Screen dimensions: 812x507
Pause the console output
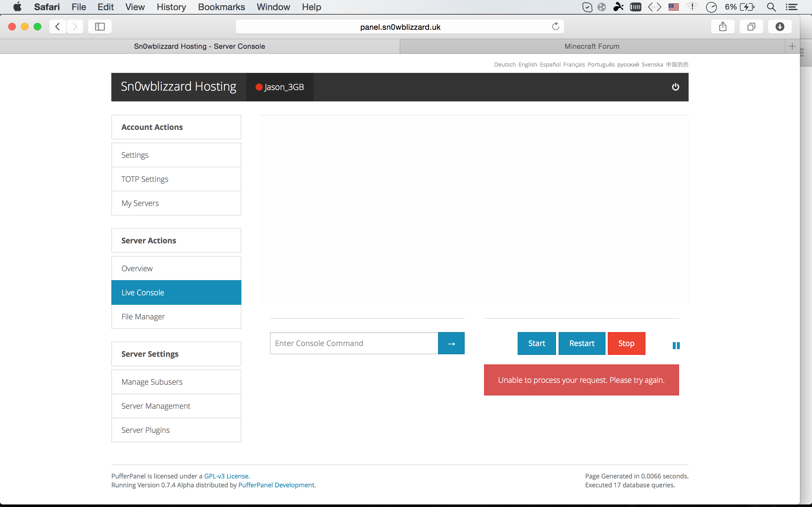coord(676,345)
